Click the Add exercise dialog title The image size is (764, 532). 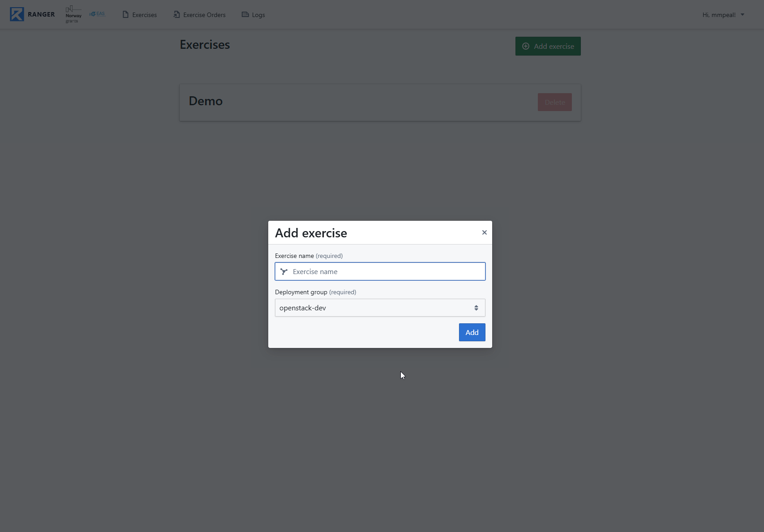coord(311,233)
